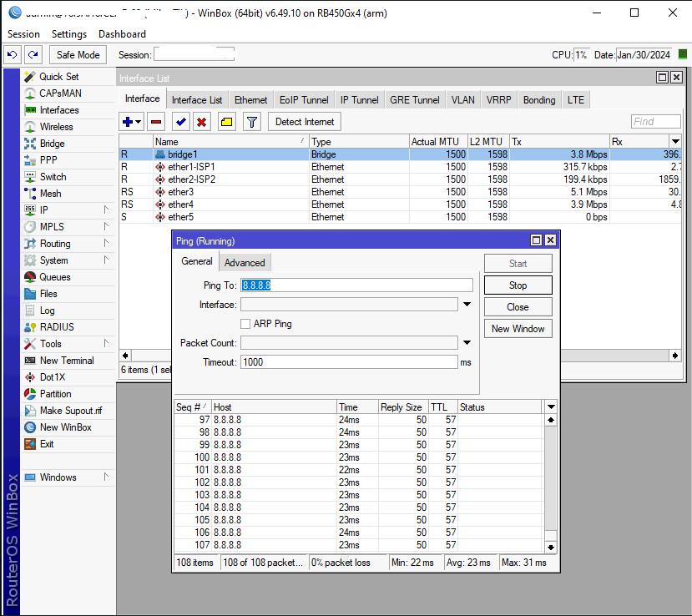Open Partition in the sidebar
This screenshot has height=616, width=692.
click(x=55, y=394)
